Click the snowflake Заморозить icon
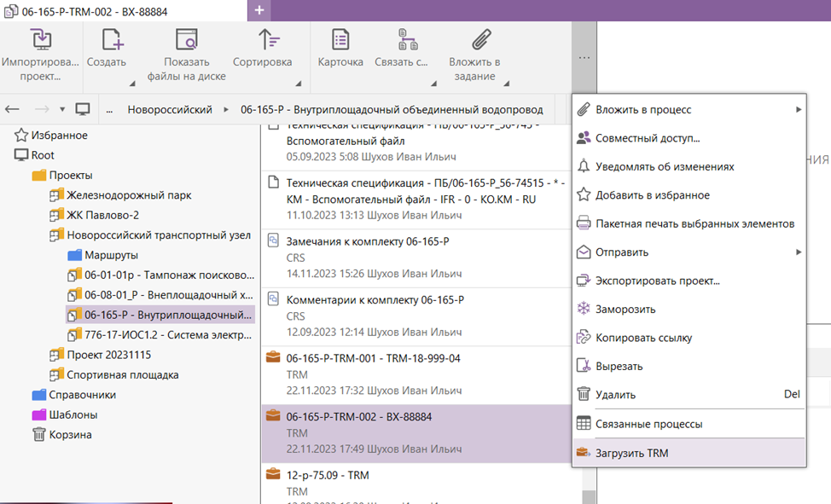 coord(584,309)
